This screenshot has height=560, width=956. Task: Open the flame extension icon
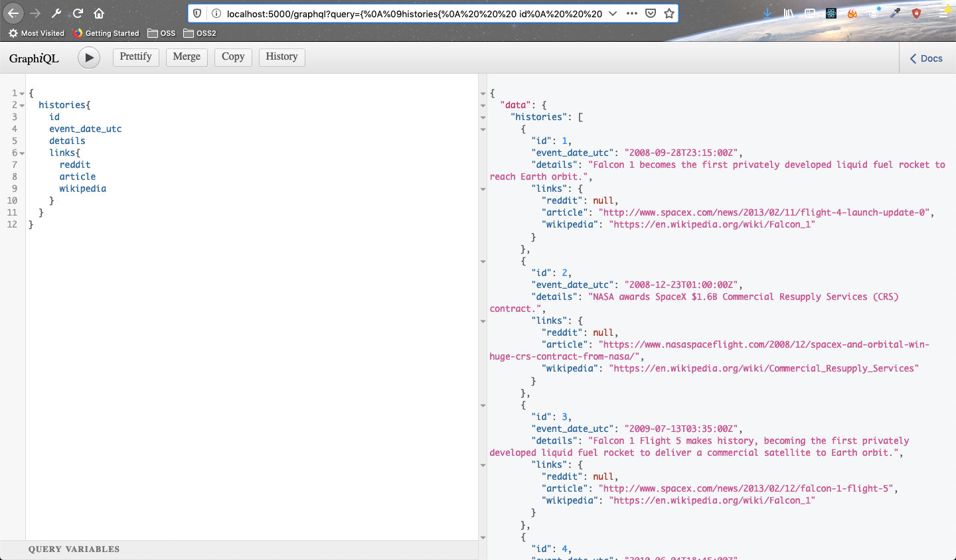(x=852, y=13)
